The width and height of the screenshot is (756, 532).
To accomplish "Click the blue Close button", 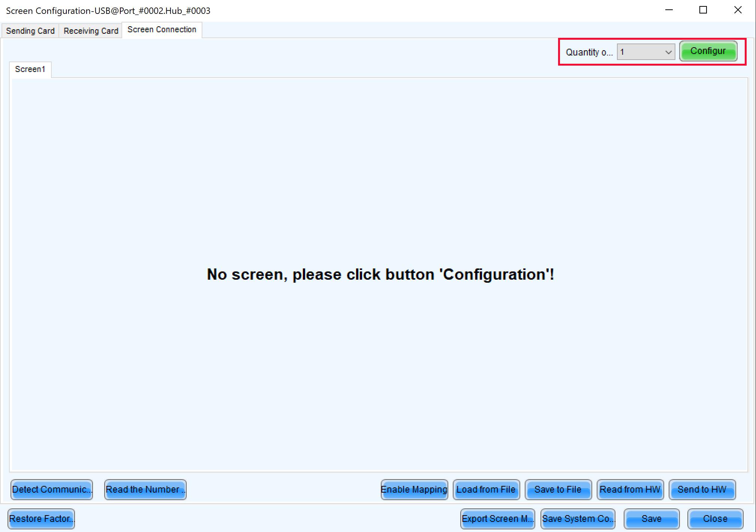I will 715,519.
